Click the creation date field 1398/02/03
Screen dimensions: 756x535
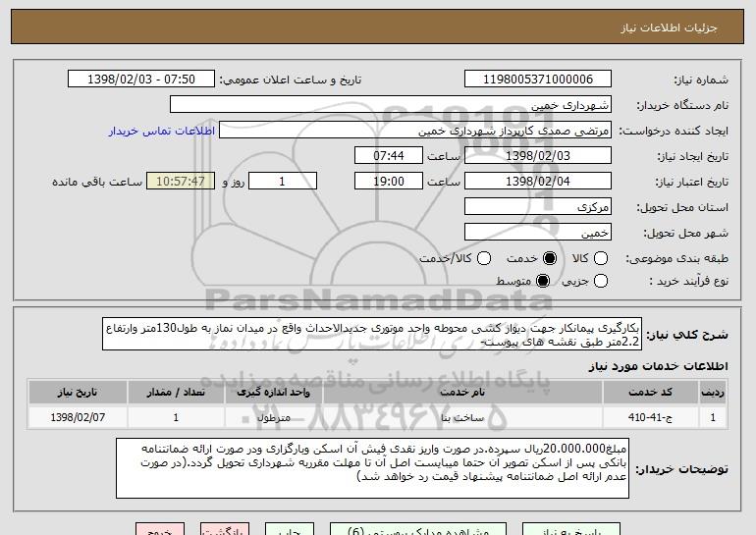click(538, 156)
